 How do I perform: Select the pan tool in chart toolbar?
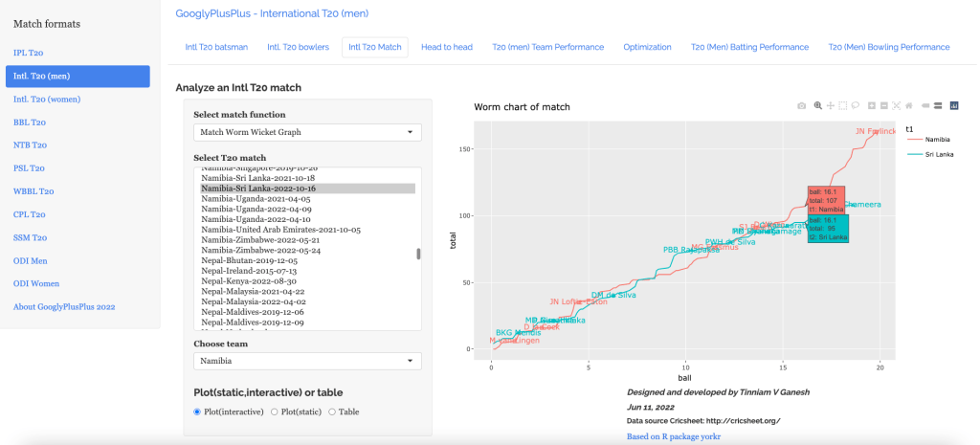pos(830,106)
